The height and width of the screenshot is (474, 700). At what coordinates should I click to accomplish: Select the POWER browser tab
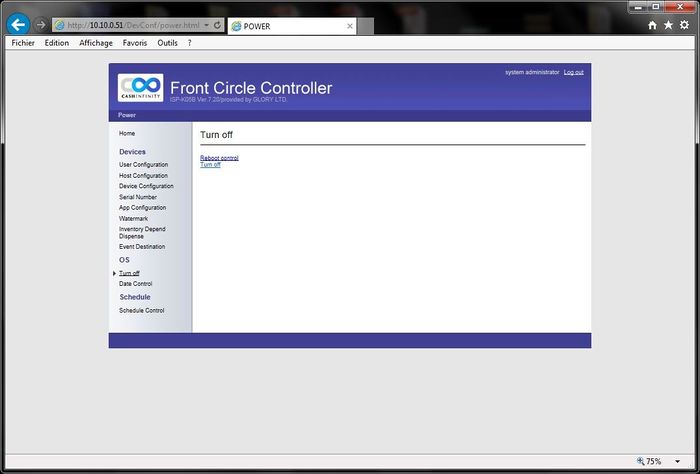(x=292, y=26)
